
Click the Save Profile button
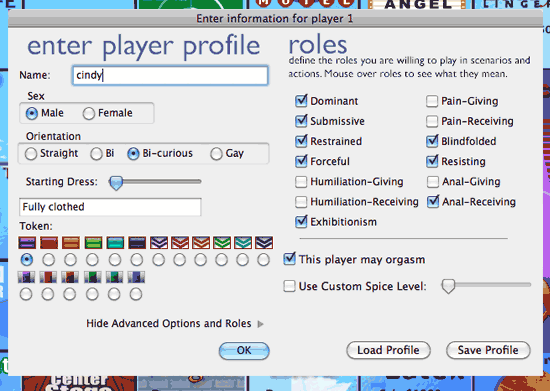point(488,350)
